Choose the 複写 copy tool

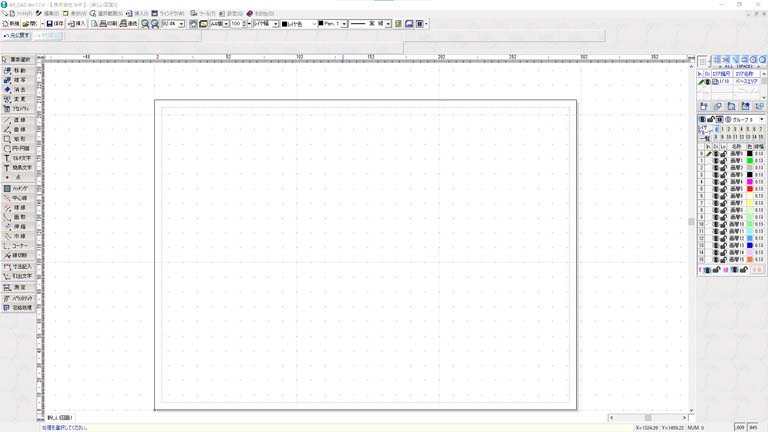click(x=17, y=80)
